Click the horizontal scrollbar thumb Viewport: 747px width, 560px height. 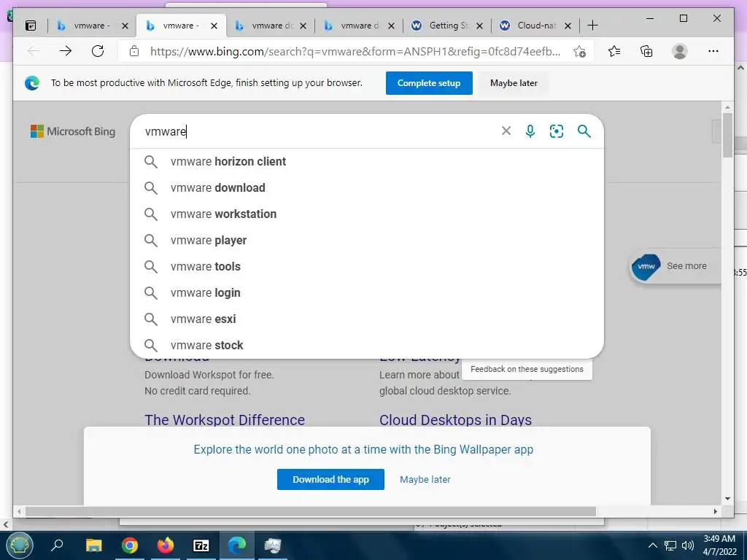click(x=311, y=511)
